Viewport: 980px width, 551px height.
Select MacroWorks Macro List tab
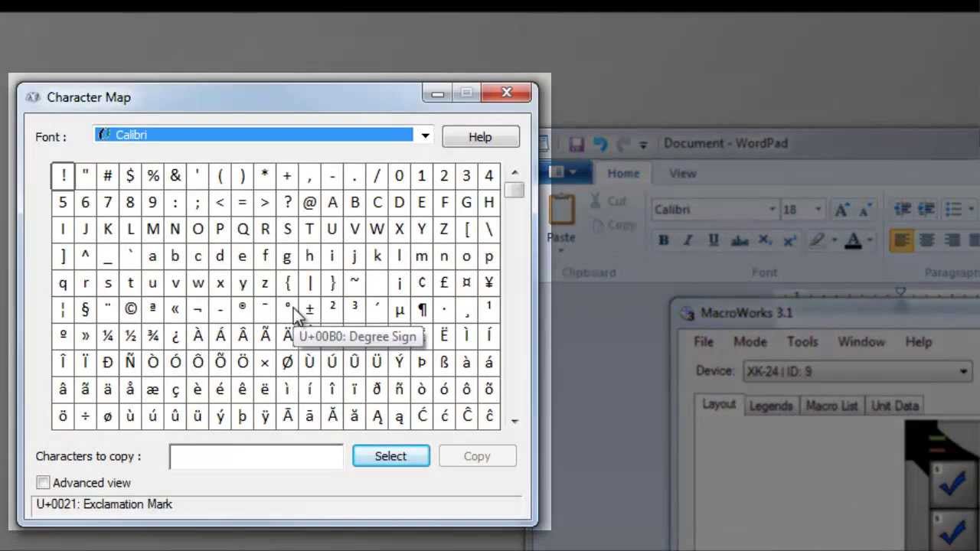[x=832, y=406]
